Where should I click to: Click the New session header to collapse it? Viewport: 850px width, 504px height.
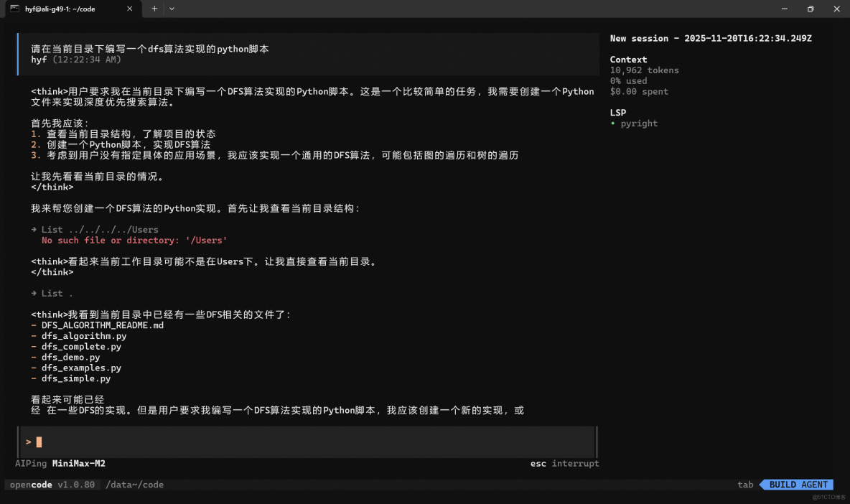click(711, 37)
